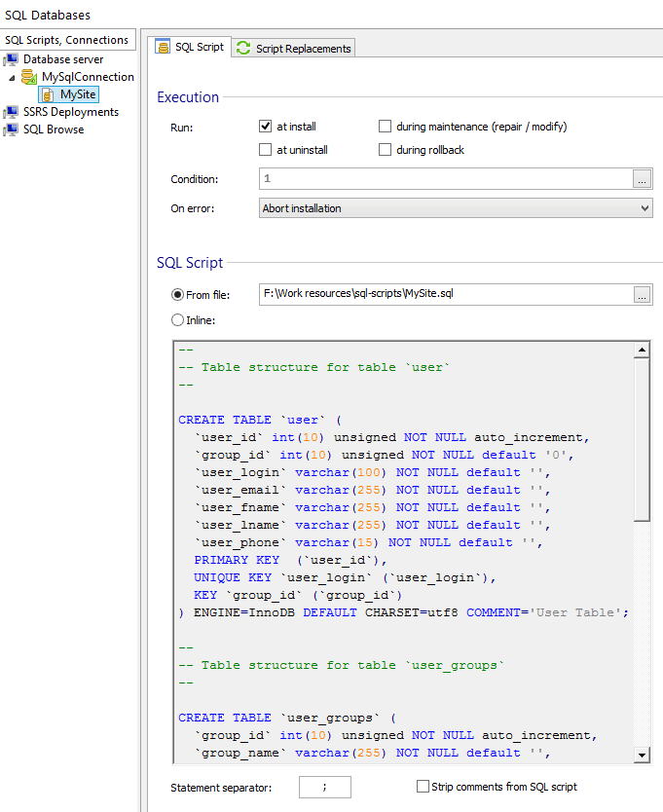This screenshot has width=663, height=812.
Task: Open the Condition editor ellipsis button
Action: pyautogui.click(x=643, y=179)
